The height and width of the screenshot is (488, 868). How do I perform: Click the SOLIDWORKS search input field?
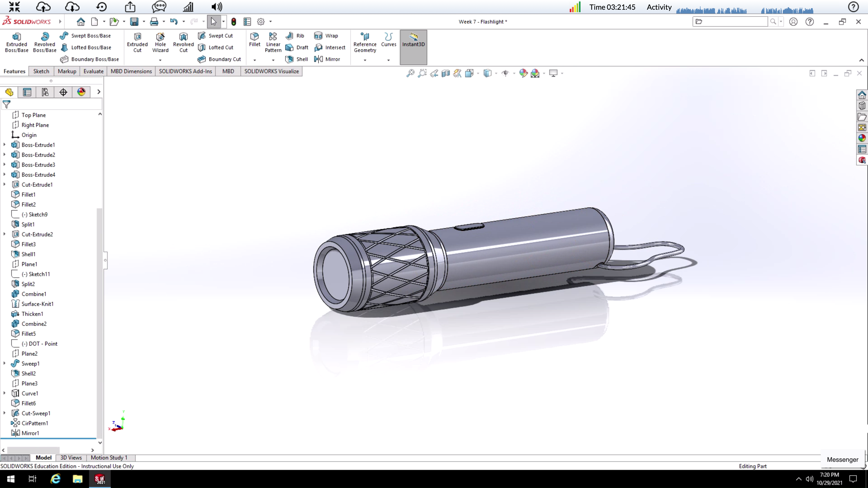point(735,22)
